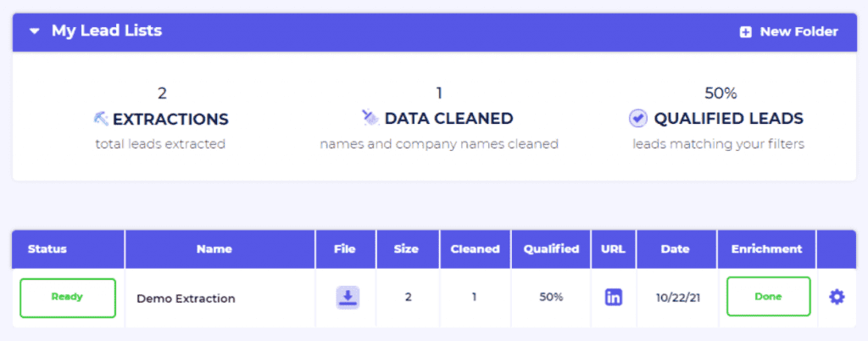Download the Demo Extraction file
The height and width of the screenshot is (341, 868).
click(x=348, y=297)
